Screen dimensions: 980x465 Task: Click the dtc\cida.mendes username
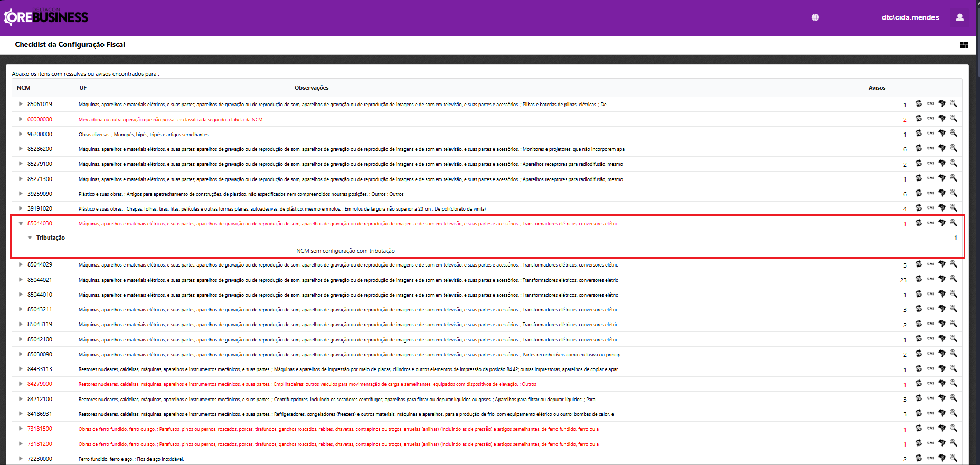click(x=910, y=17)
